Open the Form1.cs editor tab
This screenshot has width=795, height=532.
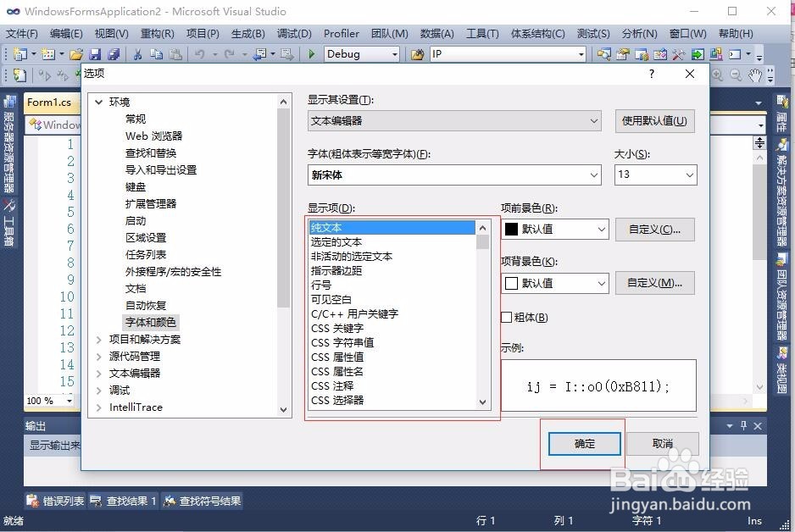point(49,103)
